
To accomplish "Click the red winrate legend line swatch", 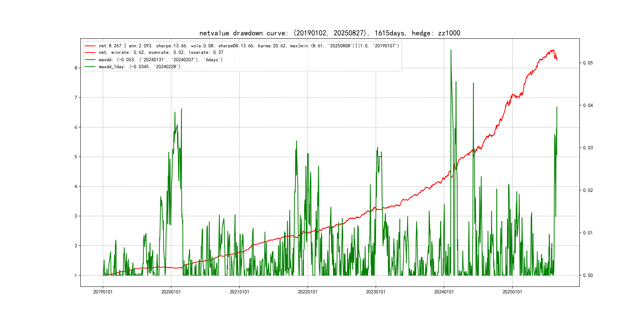I will [90, 52].
